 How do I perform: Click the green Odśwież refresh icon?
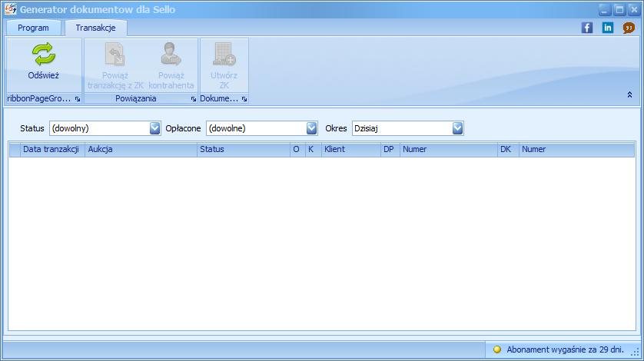tap(44, 55)
